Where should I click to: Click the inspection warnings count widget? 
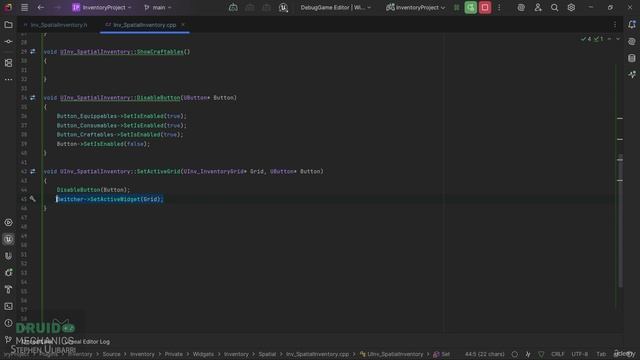593,39
